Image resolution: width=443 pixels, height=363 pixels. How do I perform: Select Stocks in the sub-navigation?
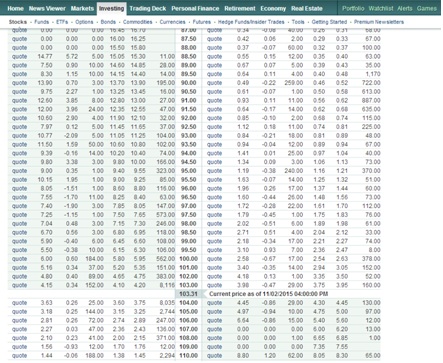tap(18, 22)
